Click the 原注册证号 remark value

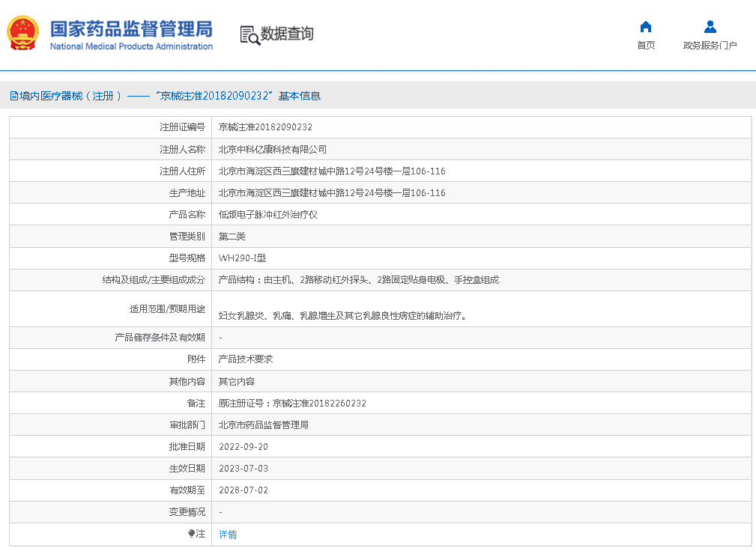coord(292,404)
